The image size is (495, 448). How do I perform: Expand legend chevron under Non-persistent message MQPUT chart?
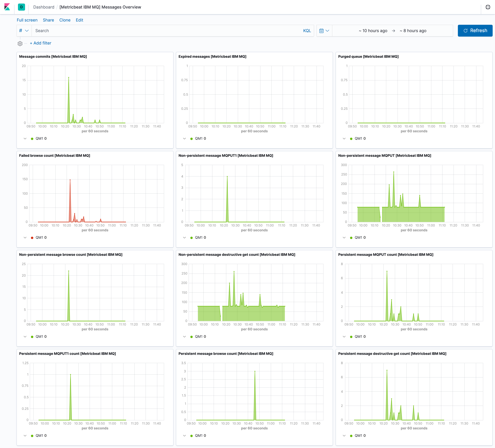(344, 237)
